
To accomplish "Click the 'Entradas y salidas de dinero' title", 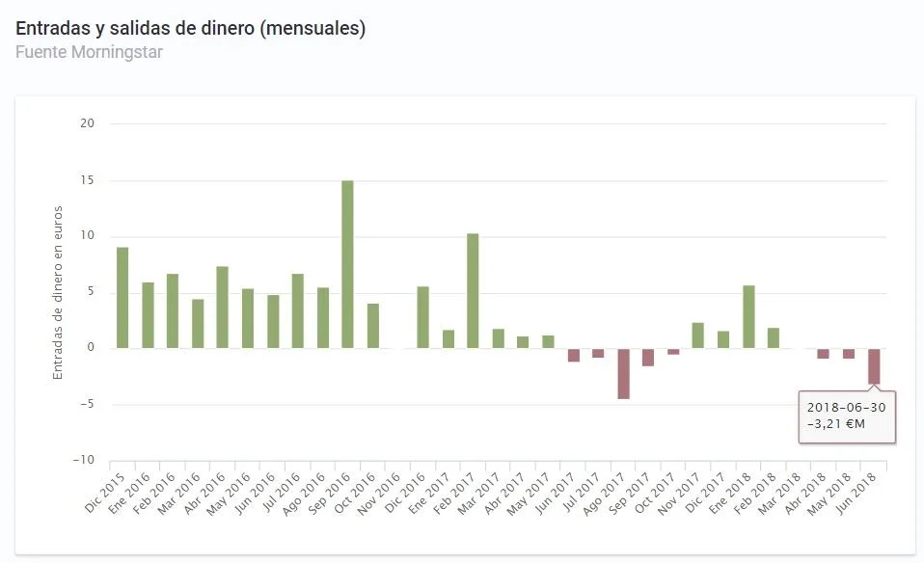I will [190, 29].
